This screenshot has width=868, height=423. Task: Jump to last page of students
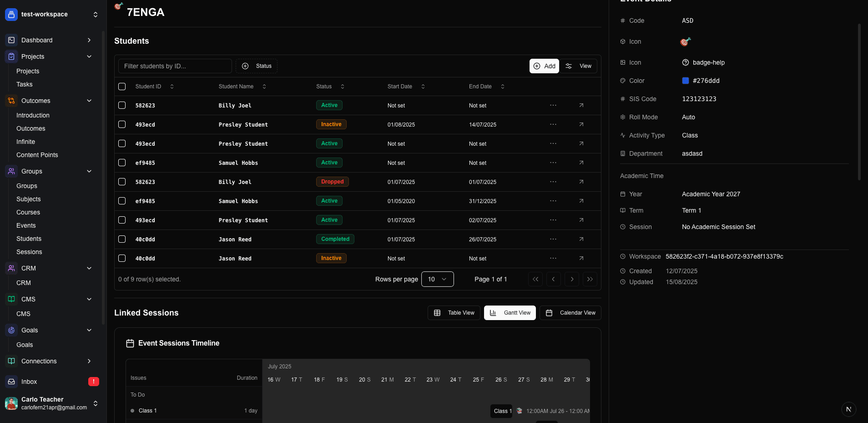tap(590, 279)
